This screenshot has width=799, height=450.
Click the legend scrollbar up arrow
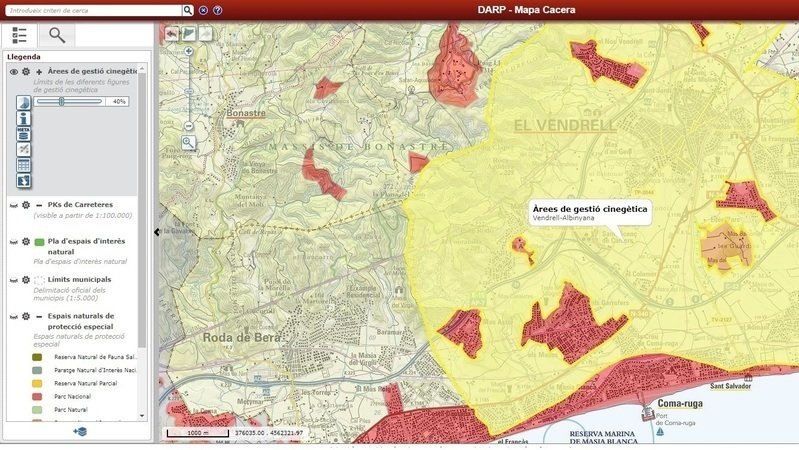click(x=142, y=68)
